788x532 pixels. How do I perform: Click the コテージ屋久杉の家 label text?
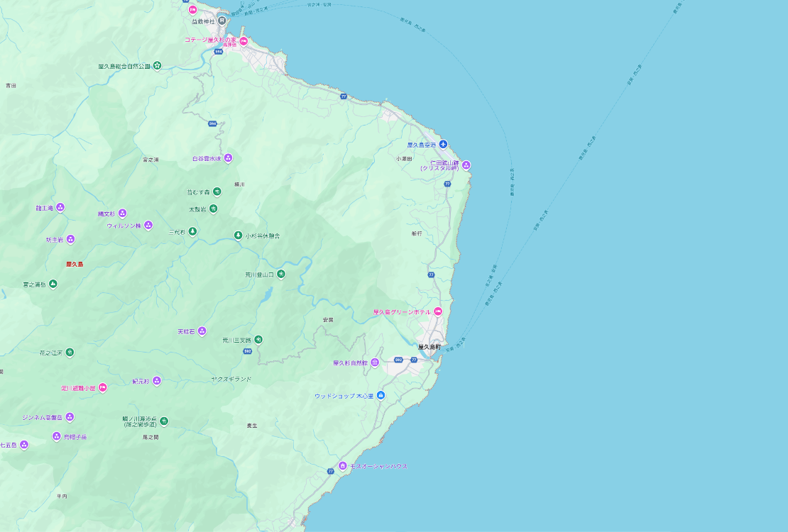pyautogui.click(x=210, y=40)
